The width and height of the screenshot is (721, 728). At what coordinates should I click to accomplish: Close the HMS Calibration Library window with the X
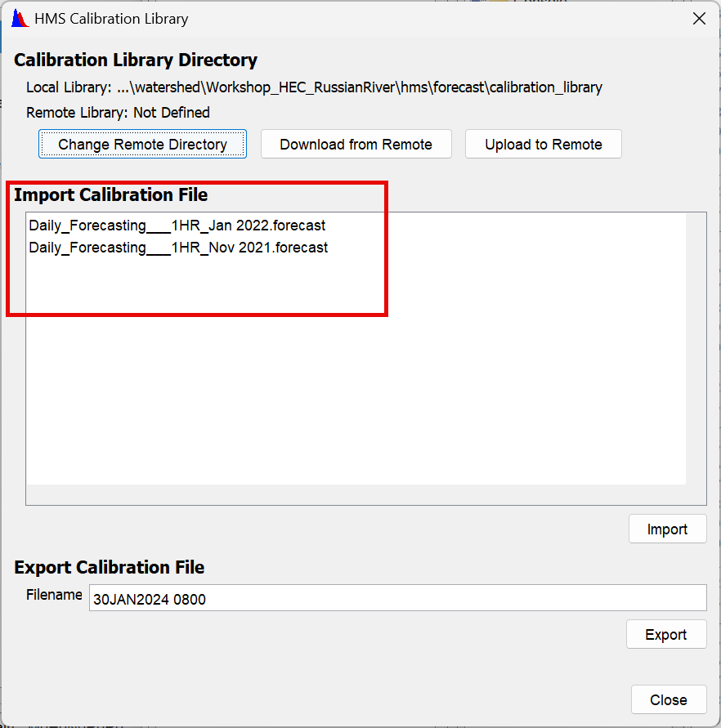(699, 18)
